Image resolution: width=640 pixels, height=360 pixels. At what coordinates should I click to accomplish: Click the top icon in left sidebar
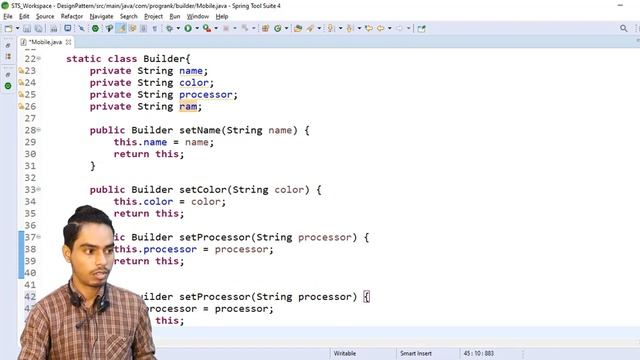8,45
